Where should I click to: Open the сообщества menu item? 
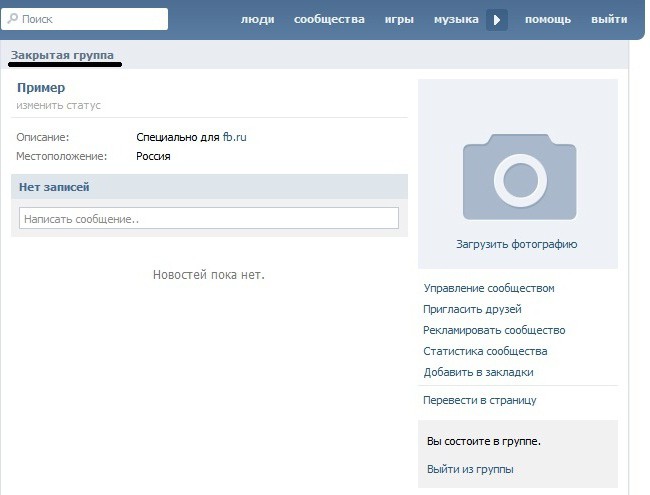tap(329, 19)
